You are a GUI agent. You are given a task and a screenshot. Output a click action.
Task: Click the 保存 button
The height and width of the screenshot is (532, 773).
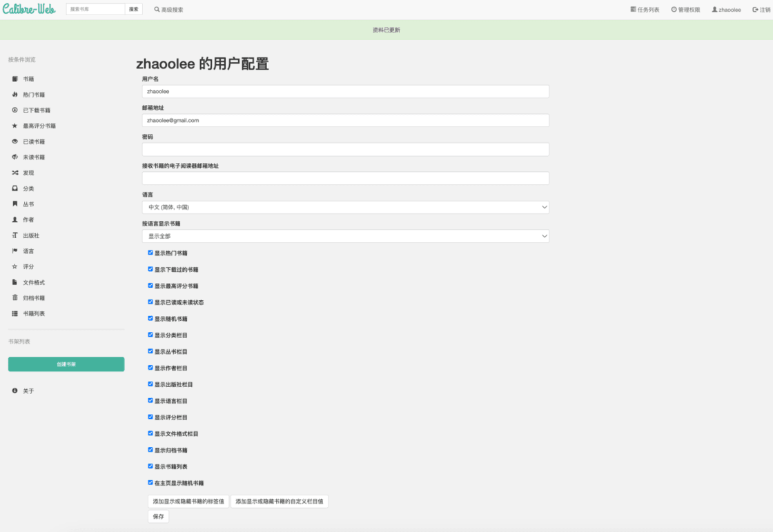[x=158, y=517]
